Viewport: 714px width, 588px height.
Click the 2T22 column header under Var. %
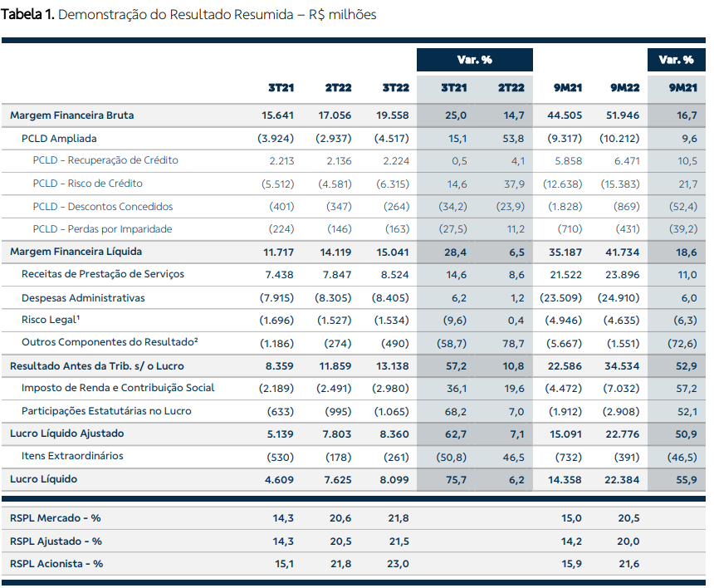coord(511,87)
